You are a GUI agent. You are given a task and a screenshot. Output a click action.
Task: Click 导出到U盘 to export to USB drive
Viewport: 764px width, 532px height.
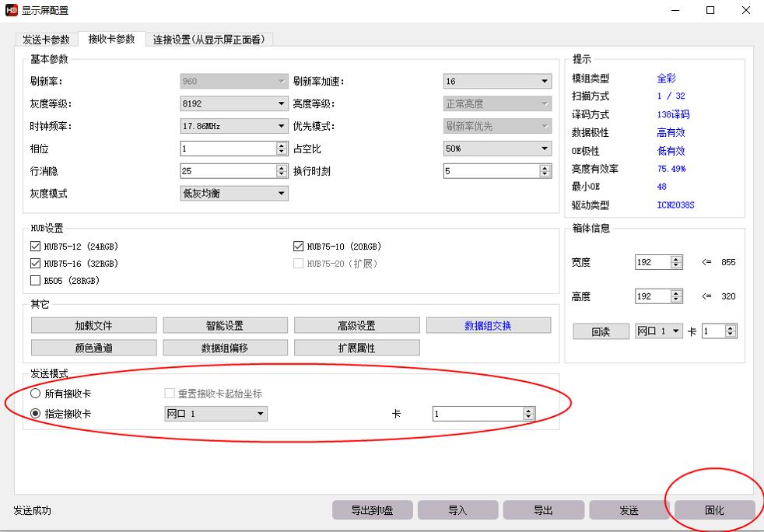[x=374, y=509]
